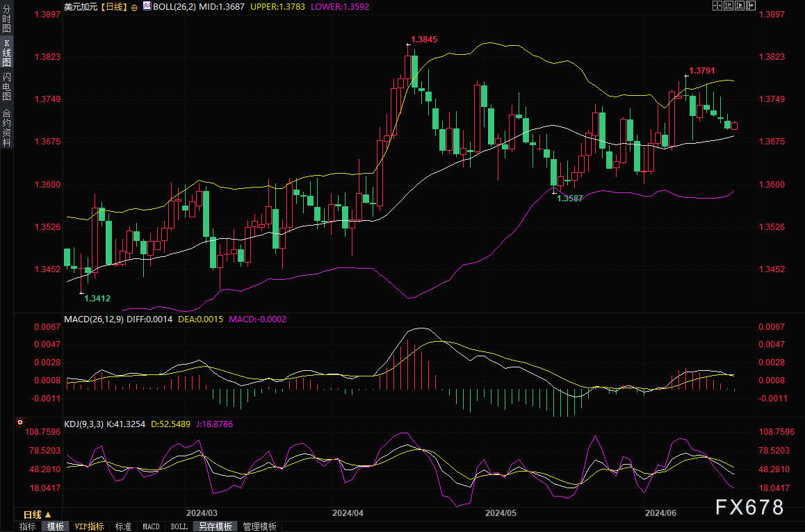805x532 pixels.
Task: Click the circled plus icon beside 日线
Action: [x=134, y=7]
